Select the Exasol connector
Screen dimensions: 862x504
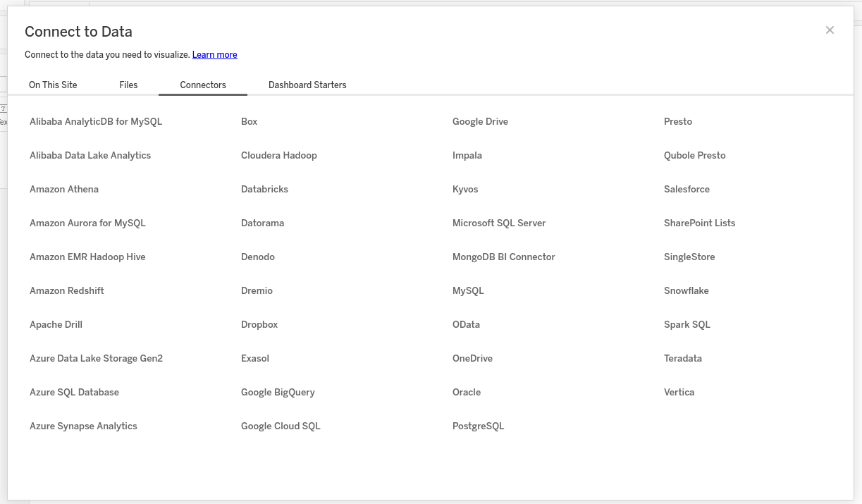point(255,358)
